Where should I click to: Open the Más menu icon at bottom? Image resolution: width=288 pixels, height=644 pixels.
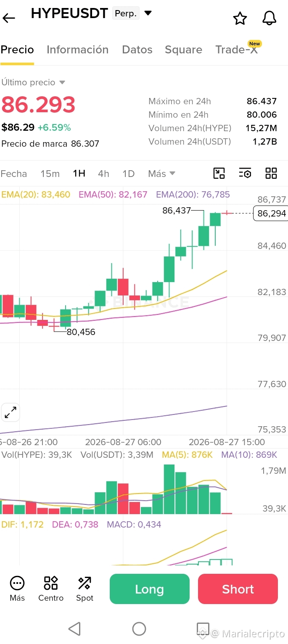click(17, 589)
